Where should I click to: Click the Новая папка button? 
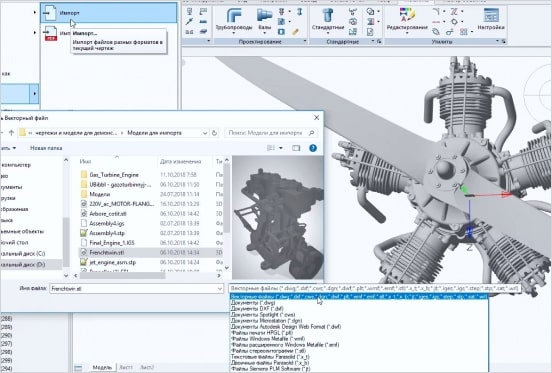tap(46, 148)
